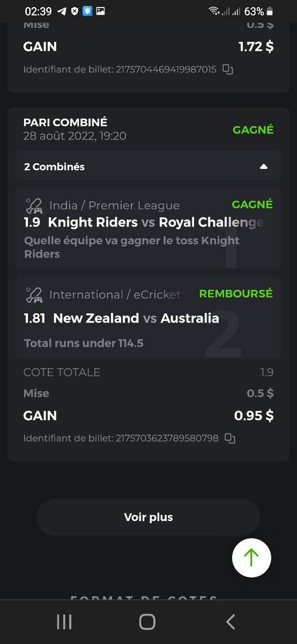Tap the 2 Combinés header label
Image resolution: width=297 pixels, height=644 pixels.
54,166
